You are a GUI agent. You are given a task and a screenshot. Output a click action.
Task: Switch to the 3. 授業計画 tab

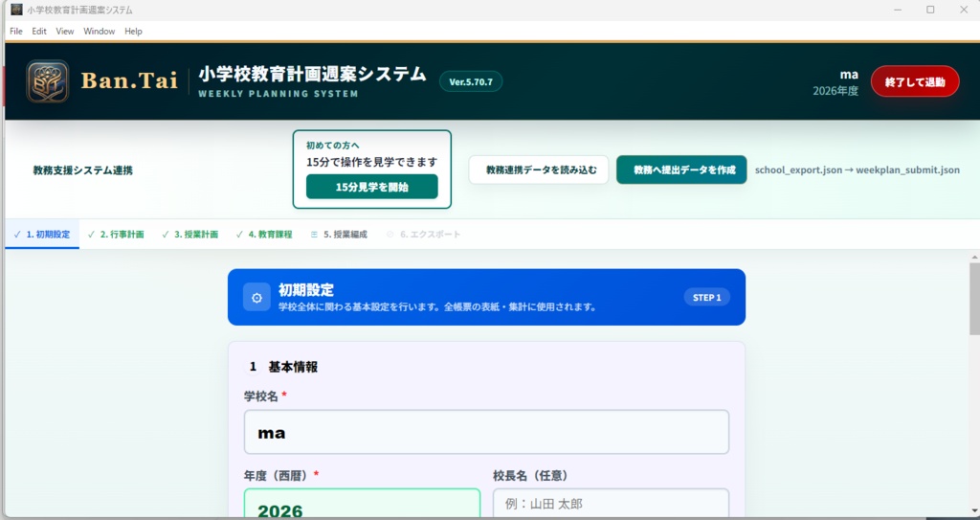pos(190,234)
